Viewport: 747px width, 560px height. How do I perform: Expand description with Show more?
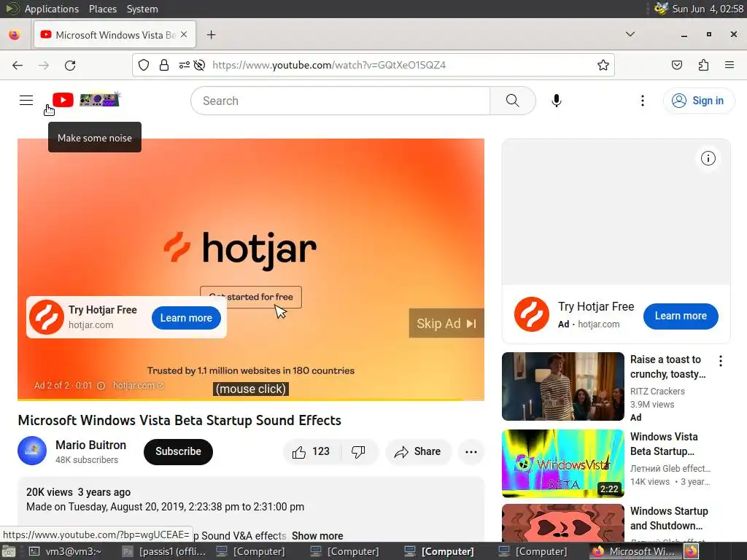click(317, 536)
